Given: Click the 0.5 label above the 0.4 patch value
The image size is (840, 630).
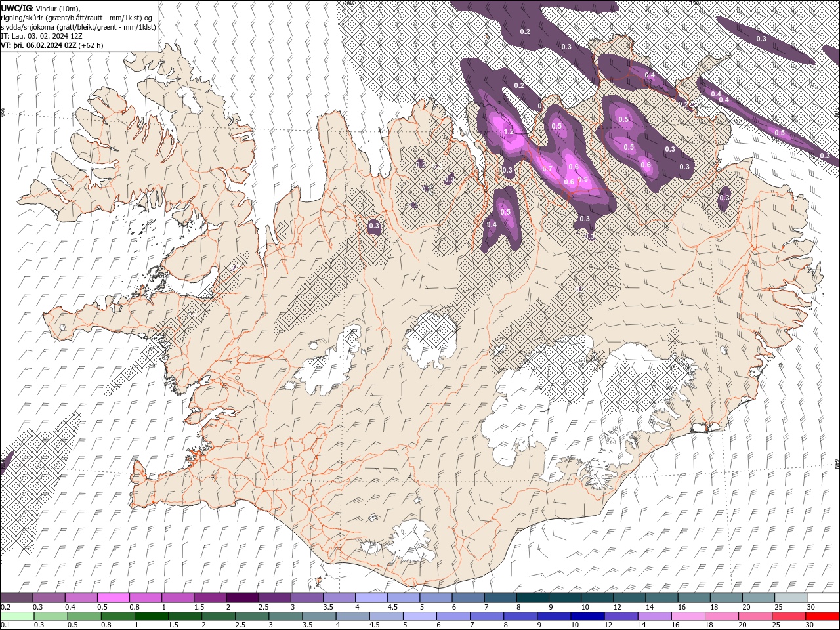Looking at the screenshot, I should click(505, 212).
